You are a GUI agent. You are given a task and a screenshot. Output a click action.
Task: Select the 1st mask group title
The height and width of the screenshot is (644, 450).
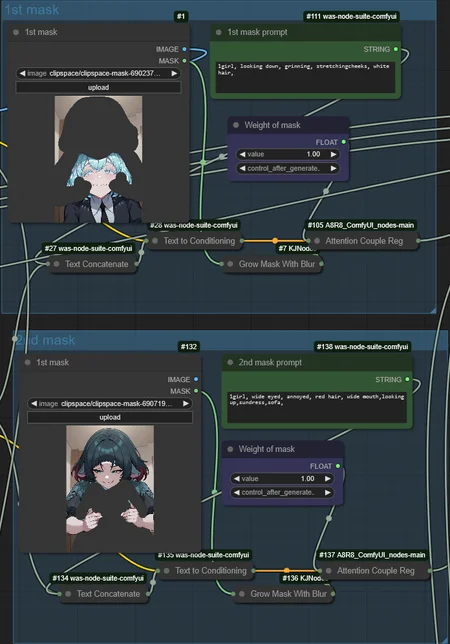32,10
